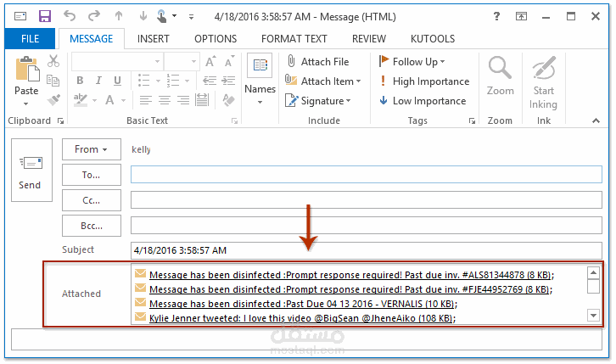Switch to the REVIEW tab
This screenshot has height=364, width=616.
[369, 39]
